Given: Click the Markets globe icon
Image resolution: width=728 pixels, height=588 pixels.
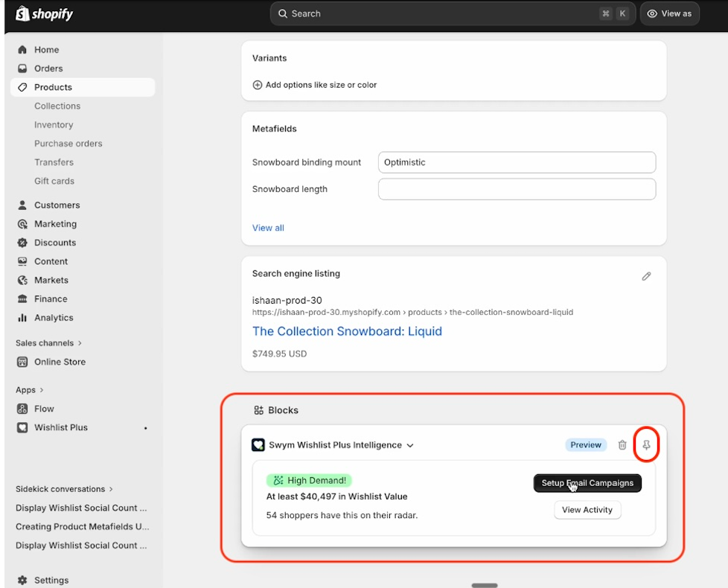Looking at the screenshot, I should pyautogui.click(x=22, y=281).
